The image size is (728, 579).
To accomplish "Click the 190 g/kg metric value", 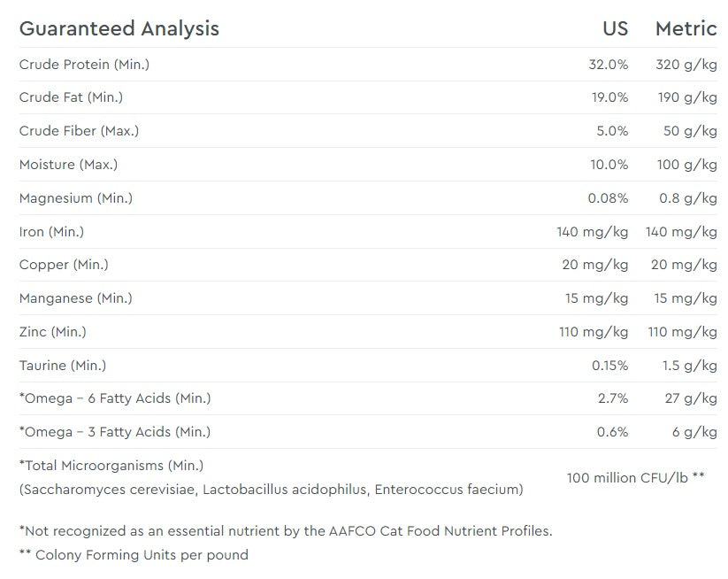I will click(686, 97).
